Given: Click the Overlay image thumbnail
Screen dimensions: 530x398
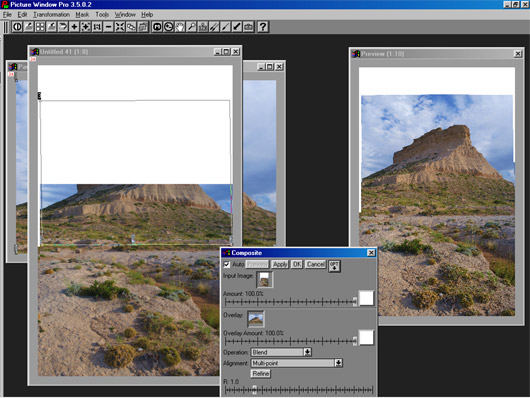Looking at the screenshot, I should point(256,319).
